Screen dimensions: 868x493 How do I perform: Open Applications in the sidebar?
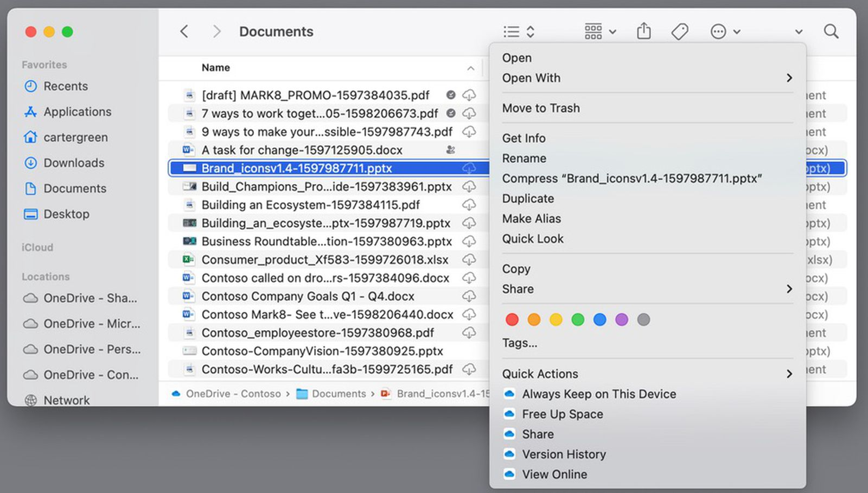click(77, 112)
